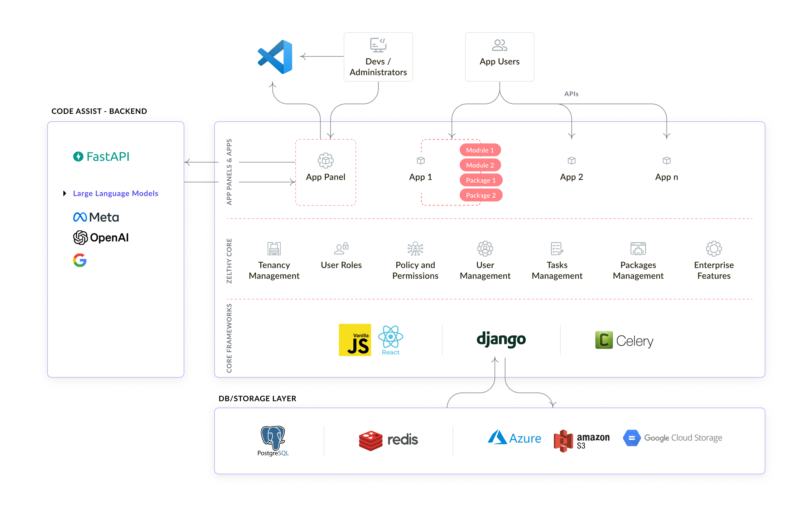The width and height of the screenshot is (812, 507).
Task: Click the React atom logo
Action: point(391,340)
